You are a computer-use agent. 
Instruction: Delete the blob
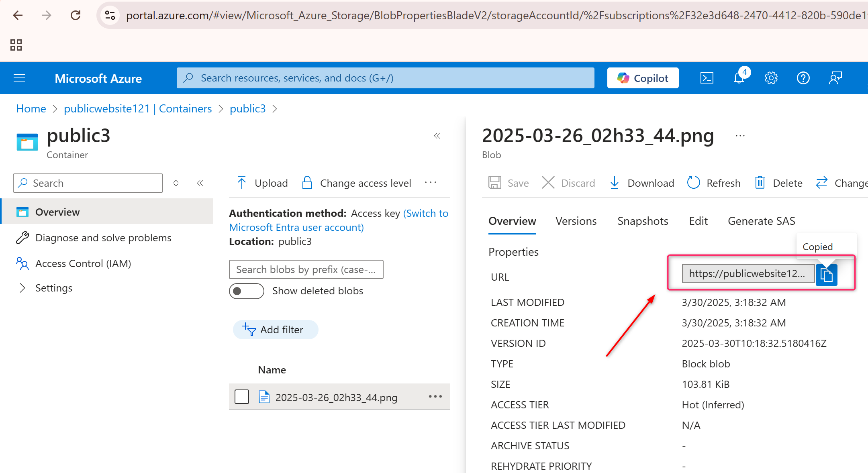pos(778,183)
